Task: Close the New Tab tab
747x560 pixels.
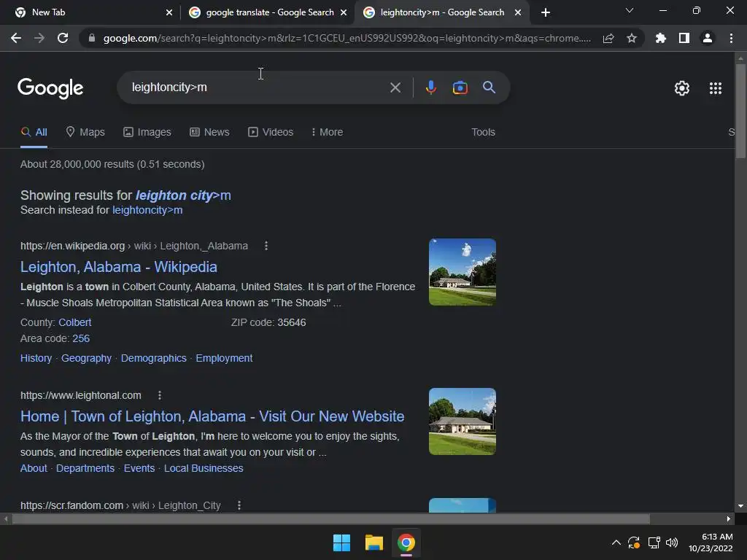Action: pos(169,13)
